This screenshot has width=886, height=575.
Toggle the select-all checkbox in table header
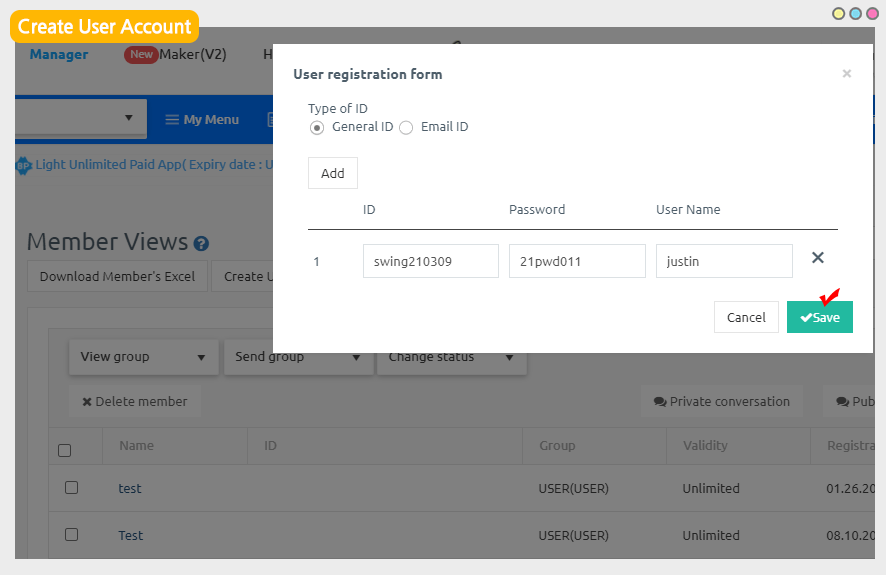click(65, 450)
